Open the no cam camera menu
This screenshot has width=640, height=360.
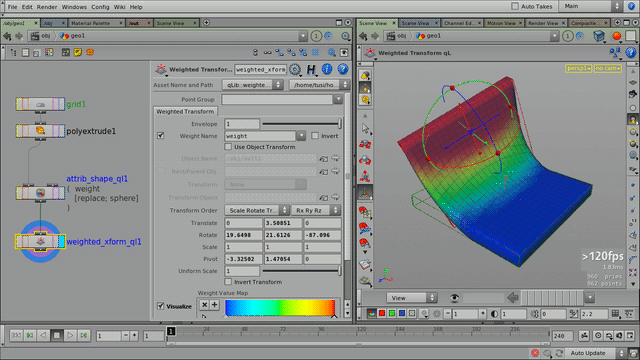[x=608, y=68]
